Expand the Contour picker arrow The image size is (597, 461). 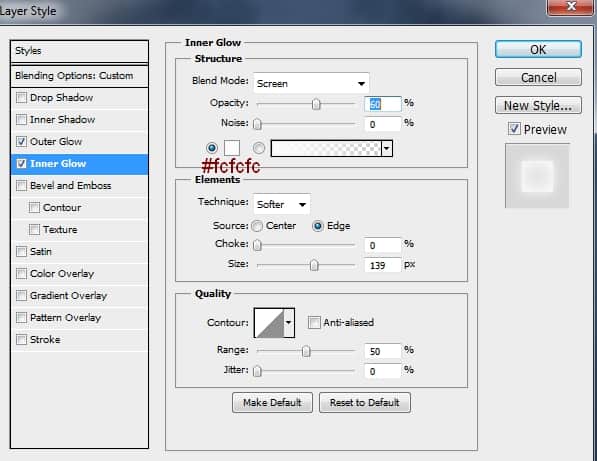click(x=289, y=323)
